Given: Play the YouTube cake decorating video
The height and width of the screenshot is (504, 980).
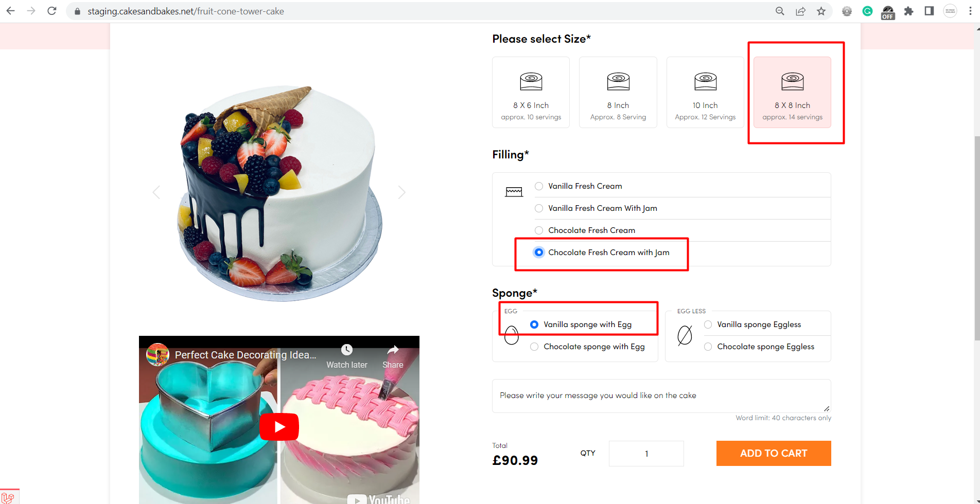Looking at the screenshot, I should (x=279, y=427).
